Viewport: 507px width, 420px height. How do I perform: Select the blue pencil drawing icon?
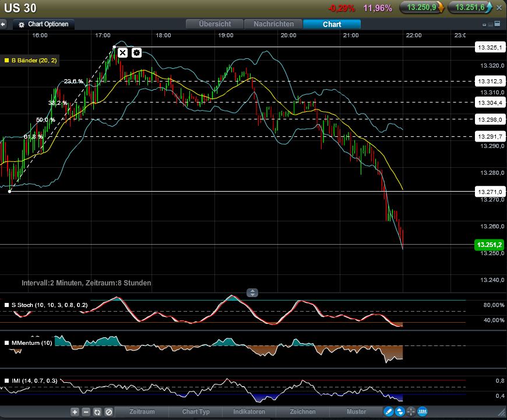[388, 412]
